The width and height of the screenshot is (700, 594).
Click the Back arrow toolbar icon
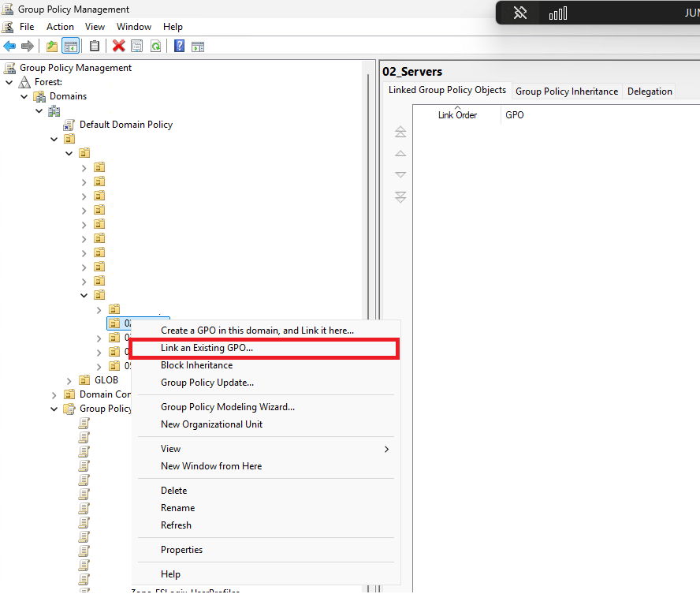[x=9, y=46]
